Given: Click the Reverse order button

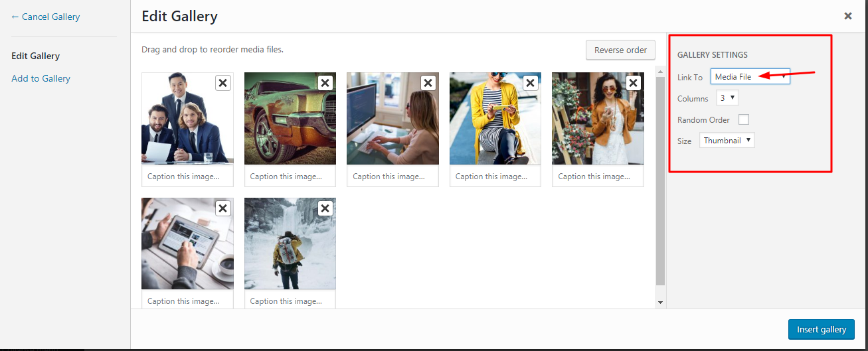Looking at the screenshot, I should point(620,50).
